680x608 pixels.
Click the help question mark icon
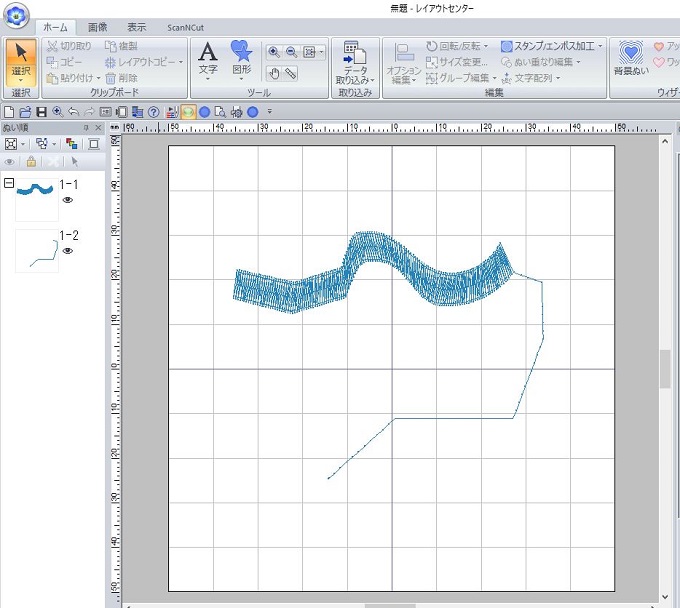click(155, 112)
